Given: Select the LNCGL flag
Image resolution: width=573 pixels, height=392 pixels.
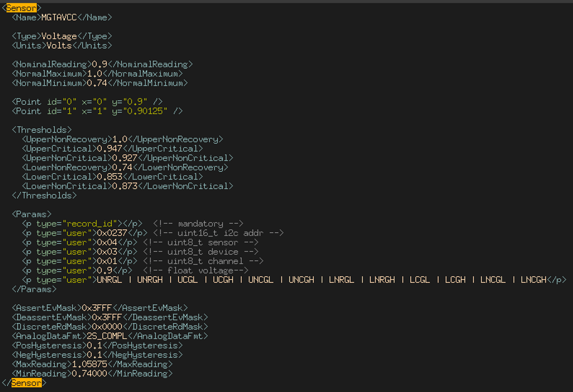Looking at the screenshot, I should click(493, 280).
